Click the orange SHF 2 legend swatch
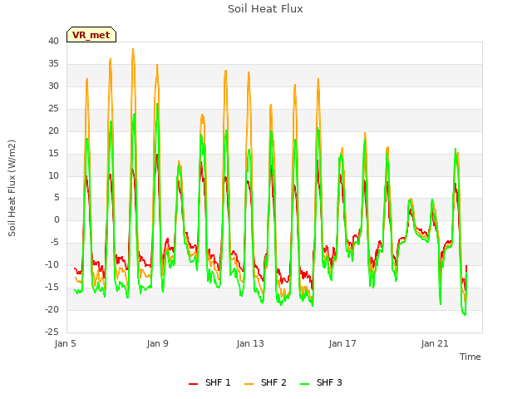This screenshot has height=399, width=532. 249,383
